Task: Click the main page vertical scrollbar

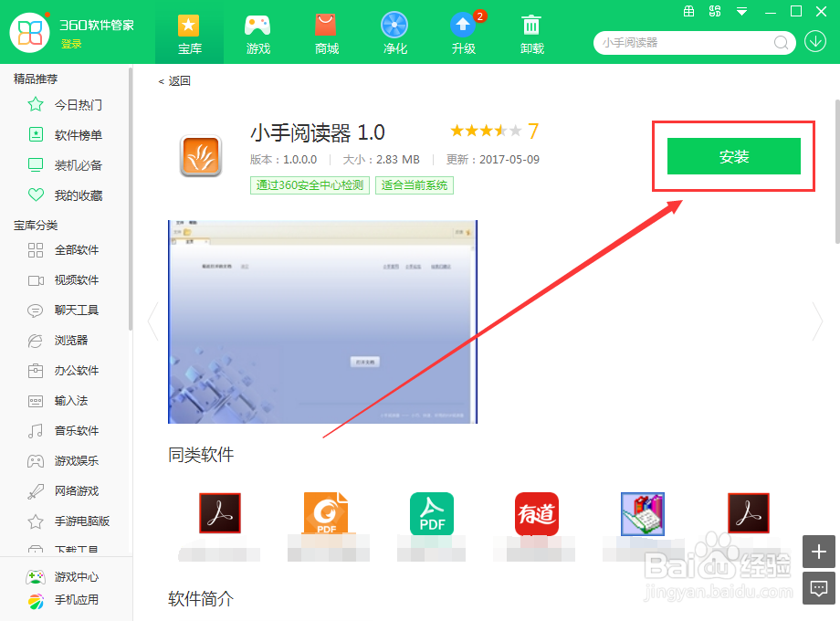Action: 836,172
